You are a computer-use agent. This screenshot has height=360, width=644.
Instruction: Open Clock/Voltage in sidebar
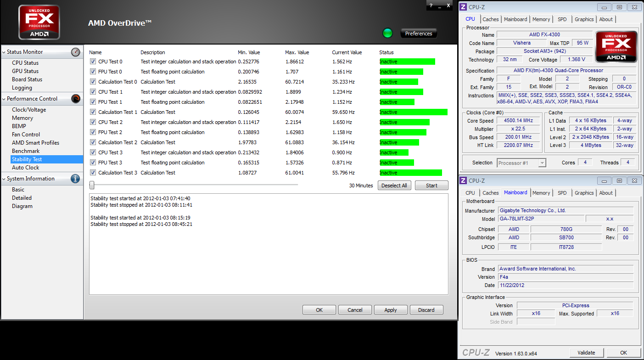coord(29,110)
